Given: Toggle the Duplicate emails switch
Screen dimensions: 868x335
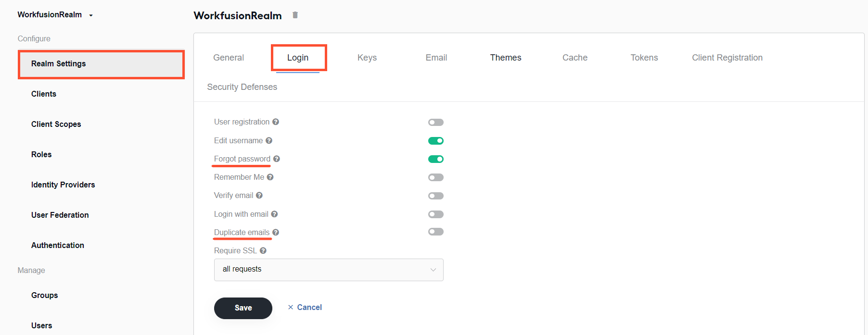Looking at the screenshot, I should pos(436,232).
